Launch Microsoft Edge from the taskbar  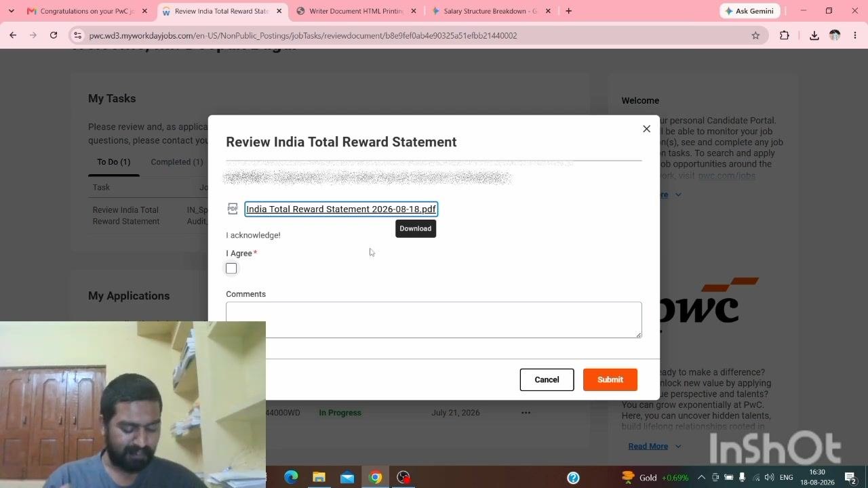(291, 477)
